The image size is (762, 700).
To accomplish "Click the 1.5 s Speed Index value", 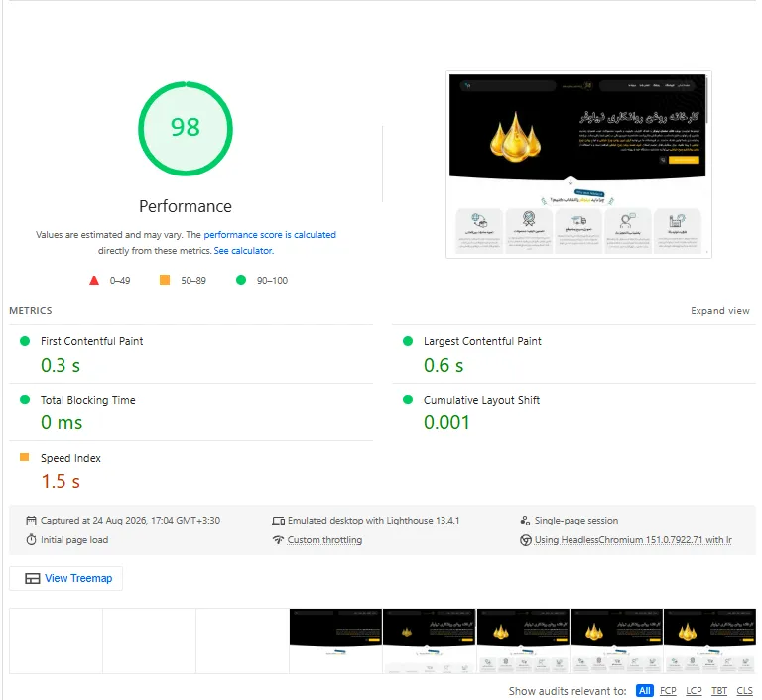I will 61,482.
